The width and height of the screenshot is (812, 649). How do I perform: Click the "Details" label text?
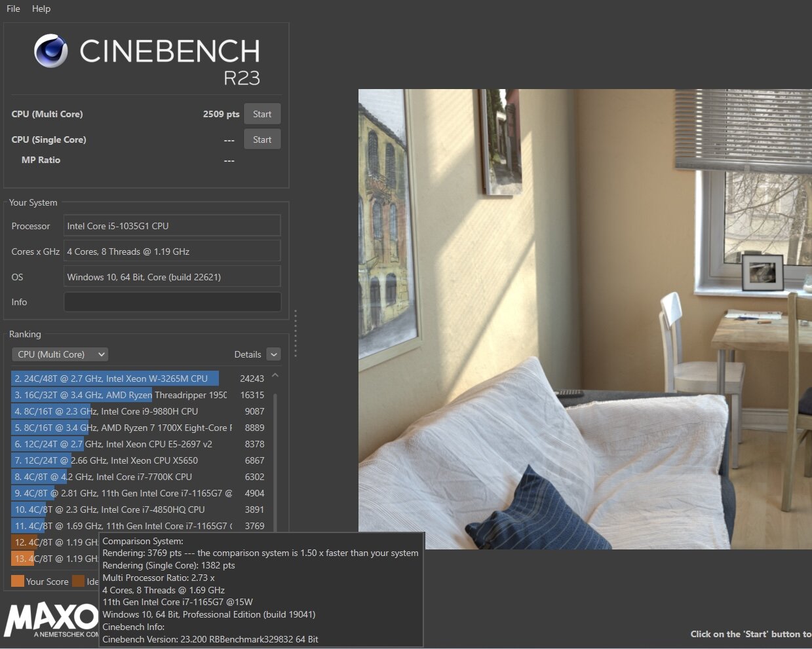[248, 354]
